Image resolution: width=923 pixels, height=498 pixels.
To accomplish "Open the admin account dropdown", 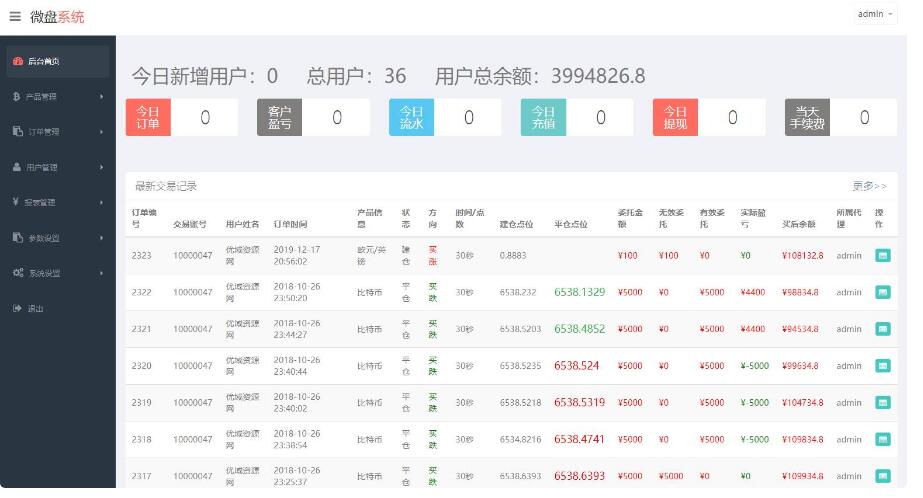I will (875, 14).
